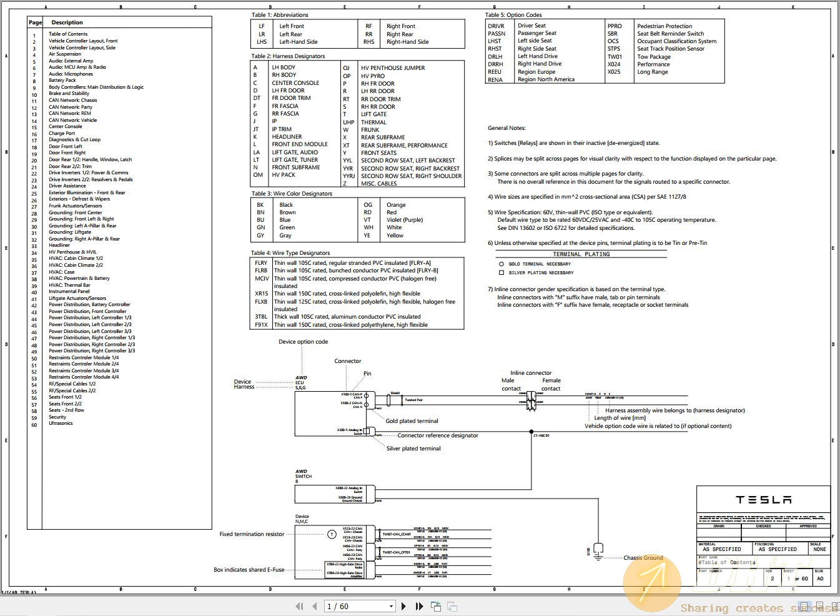This screenshot has width=840, height=616.
Task: Click 'GOLD TERMINAL NECESSARY' legend entry
Action: 540,264
